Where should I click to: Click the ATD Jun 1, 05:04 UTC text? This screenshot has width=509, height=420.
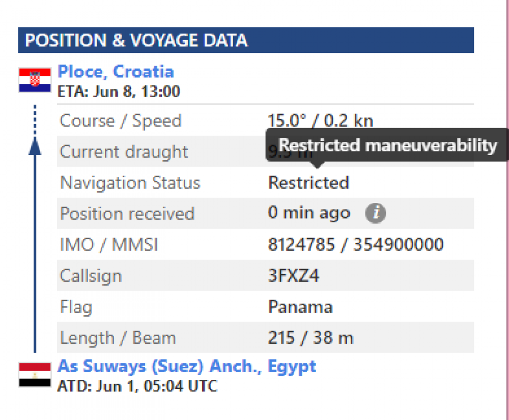pyautogui.click(x=137, y=386)
